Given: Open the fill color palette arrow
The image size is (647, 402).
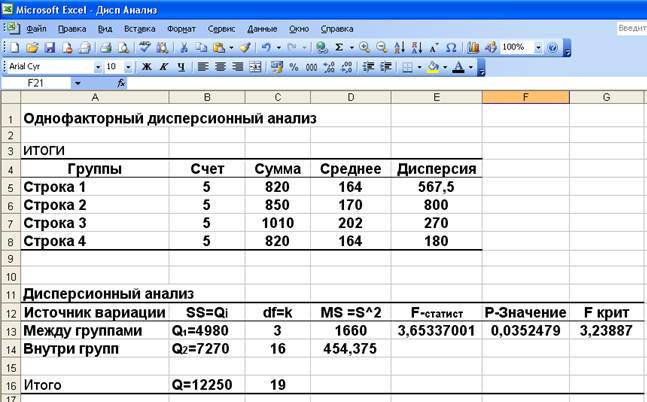Looking at the screenshot, I should (x=445, y=67).
